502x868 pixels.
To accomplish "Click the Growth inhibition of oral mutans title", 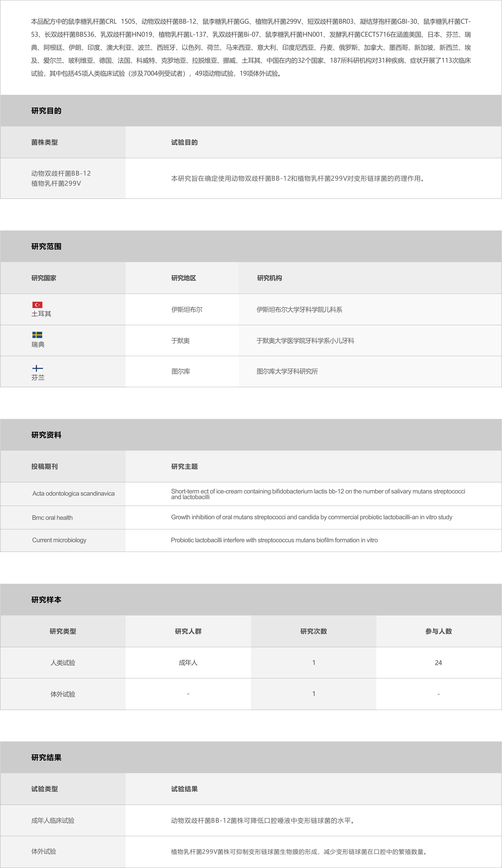I will pyautogui.click(x=312, y=517).
